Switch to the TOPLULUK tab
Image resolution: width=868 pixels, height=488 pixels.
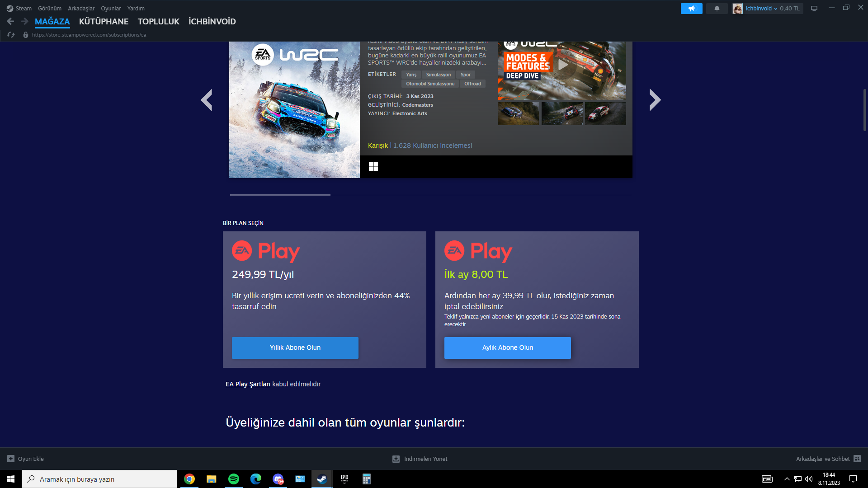pos(158,21)
